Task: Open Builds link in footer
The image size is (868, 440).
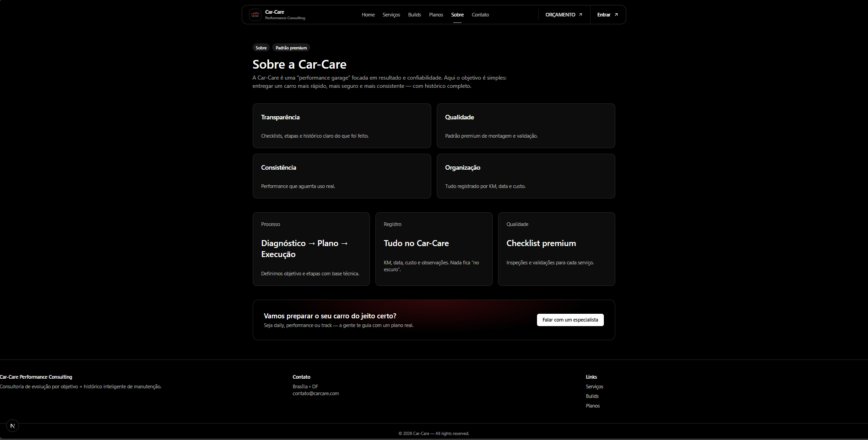Action: click(x=592, y=396)
